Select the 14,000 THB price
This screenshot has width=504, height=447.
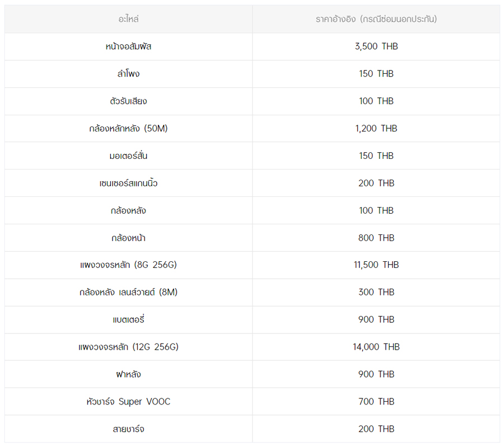coord(376,347)
